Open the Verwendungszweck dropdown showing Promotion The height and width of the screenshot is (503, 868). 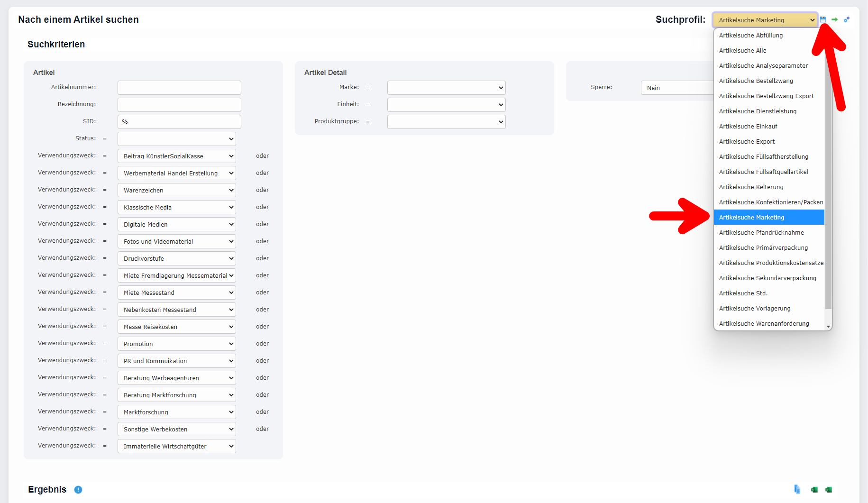point(176,344)
